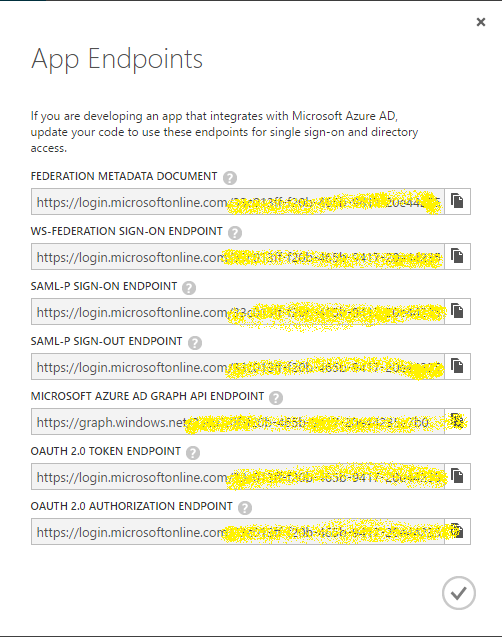This screenshot has height=637, width=502.
Task: Select the SAML-P Sign-On Endpoint URL field
Action: [x=238, y=312]
